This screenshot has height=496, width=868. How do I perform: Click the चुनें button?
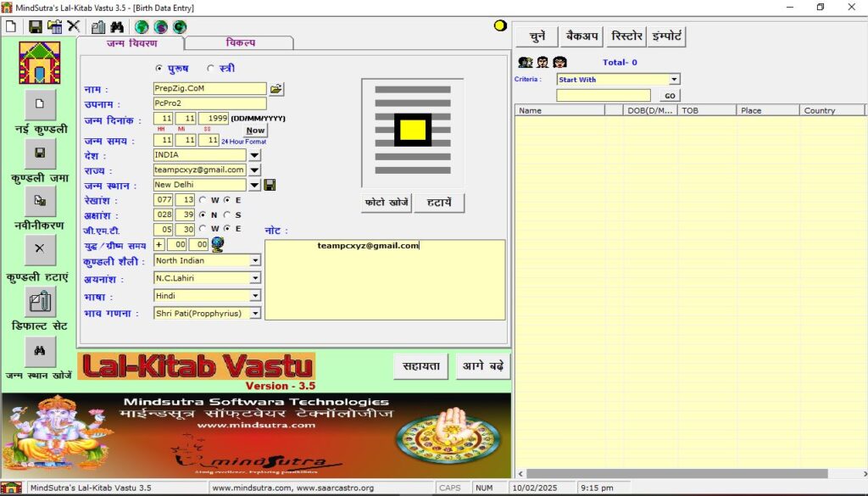tap(537, 36)
